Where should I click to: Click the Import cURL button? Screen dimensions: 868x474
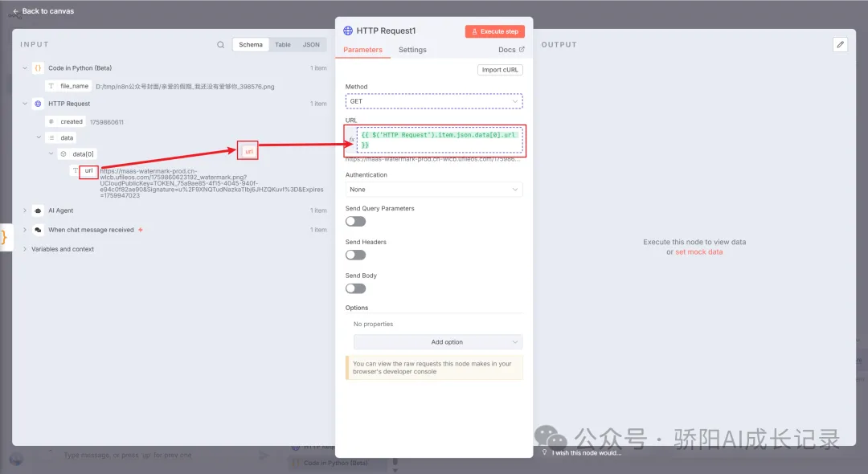pyautogui.click(x=500, y=70)
